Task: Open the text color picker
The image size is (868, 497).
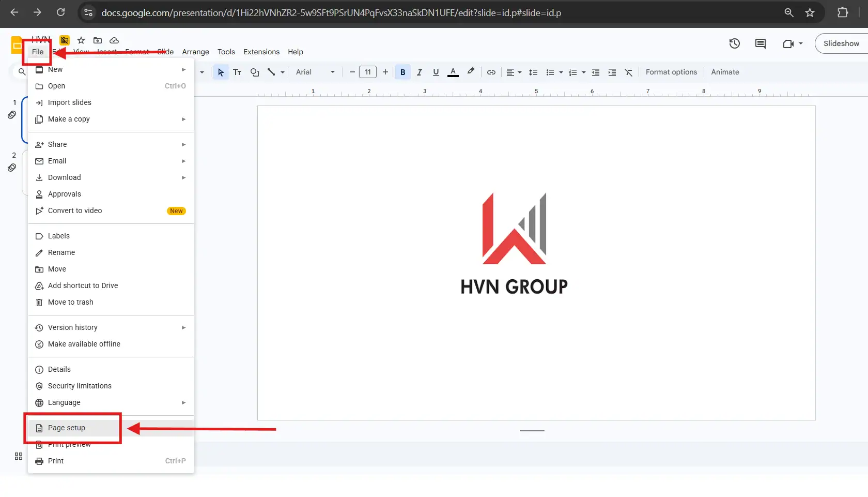Action: (453, 72)
